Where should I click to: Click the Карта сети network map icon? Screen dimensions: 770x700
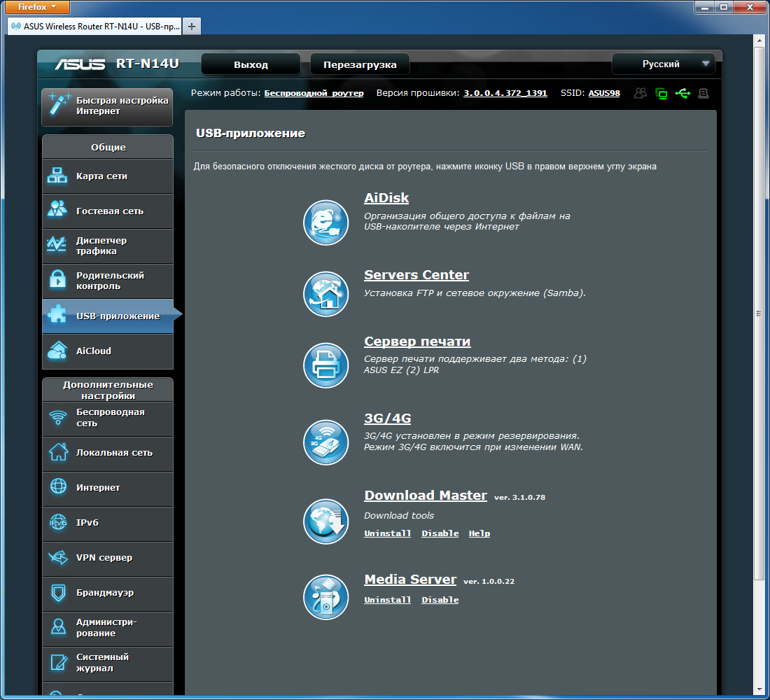pos(57,176)
